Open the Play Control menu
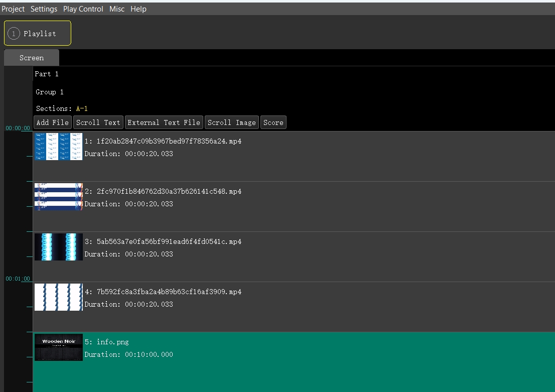Viewport: 555px width, 392px height. click(83, 9)
